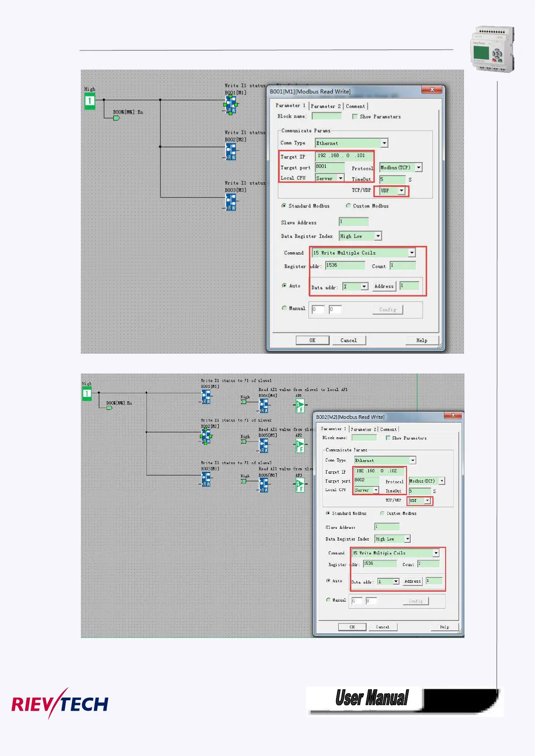Viewport: 535px width, 756px height.
Task: Click the Rievtech logo at page bottom
Action: coord(60,703)
